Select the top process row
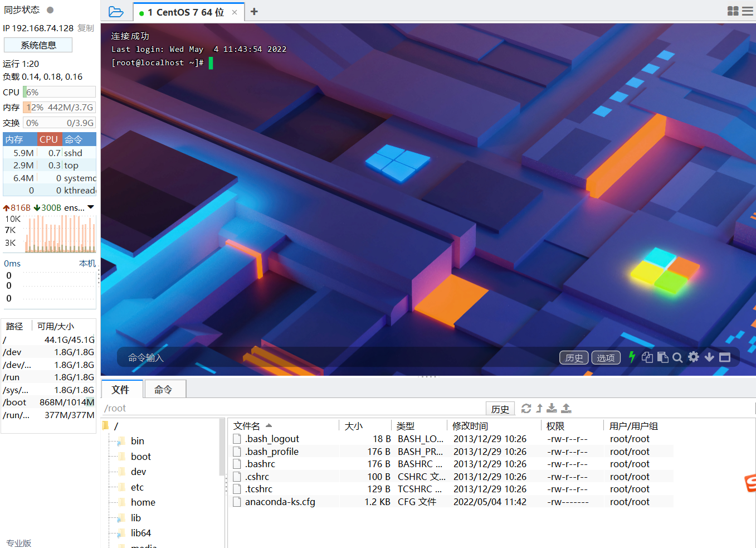Image resolution: width=756 pixels, height=548 pixels. [x=50, y=165]
